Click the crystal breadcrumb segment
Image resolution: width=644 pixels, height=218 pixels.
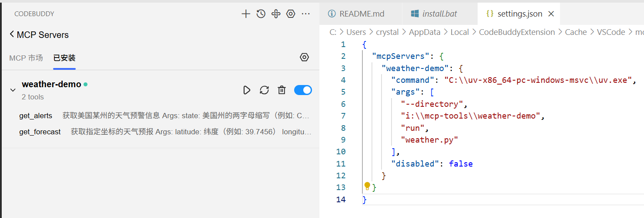[387, 32]
